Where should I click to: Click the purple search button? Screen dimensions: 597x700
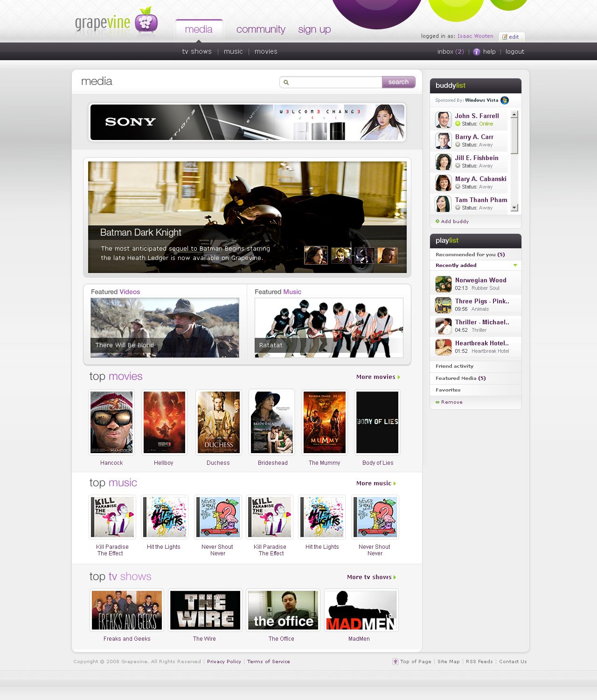tap(399, 82)
